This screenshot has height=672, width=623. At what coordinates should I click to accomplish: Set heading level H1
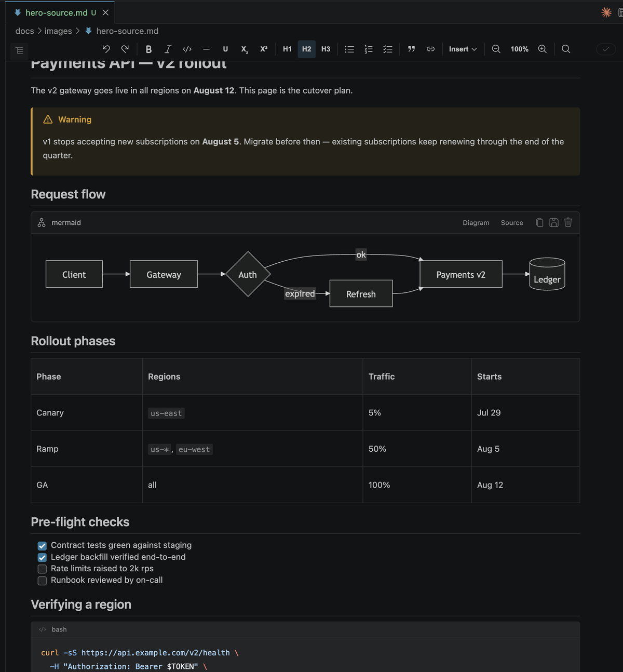pos(287,49)
